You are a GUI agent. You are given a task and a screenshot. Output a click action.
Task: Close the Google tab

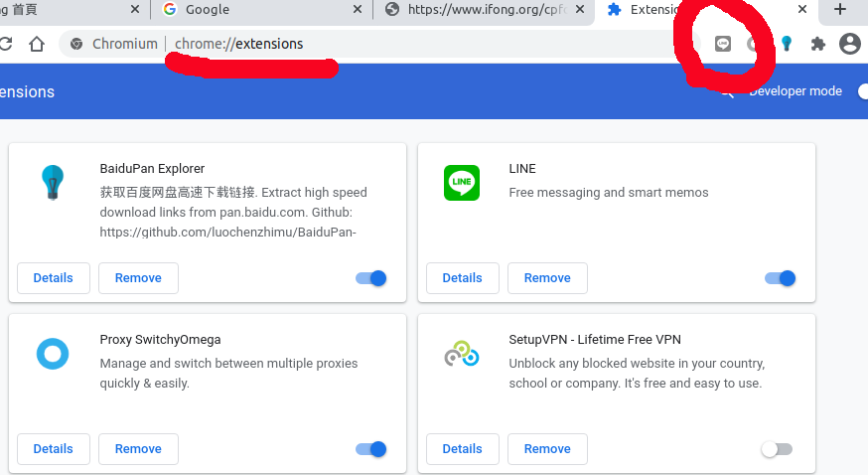pos(357,10)
